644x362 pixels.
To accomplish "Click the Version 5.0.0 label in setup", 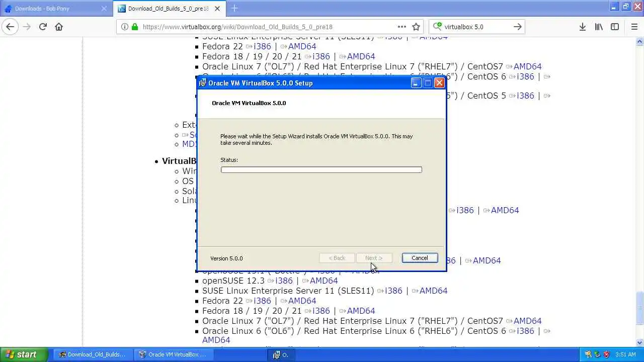I will (x=226, y=258).
